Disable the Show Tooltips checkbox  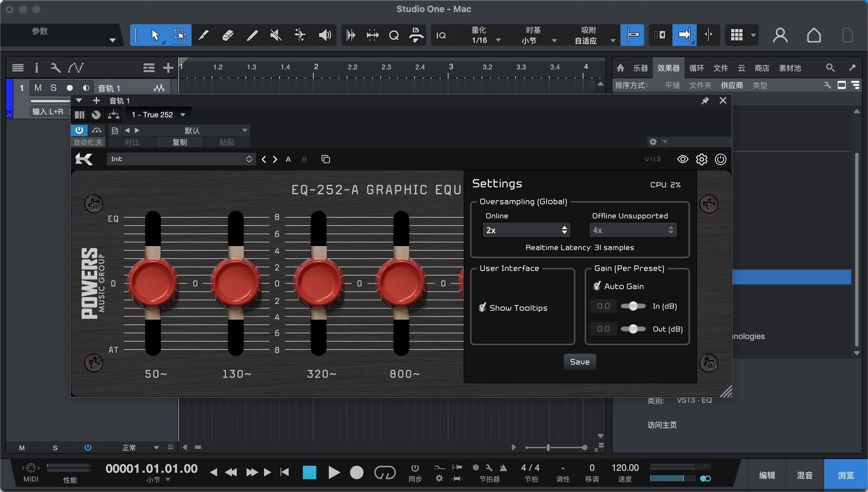pos(482,308)
